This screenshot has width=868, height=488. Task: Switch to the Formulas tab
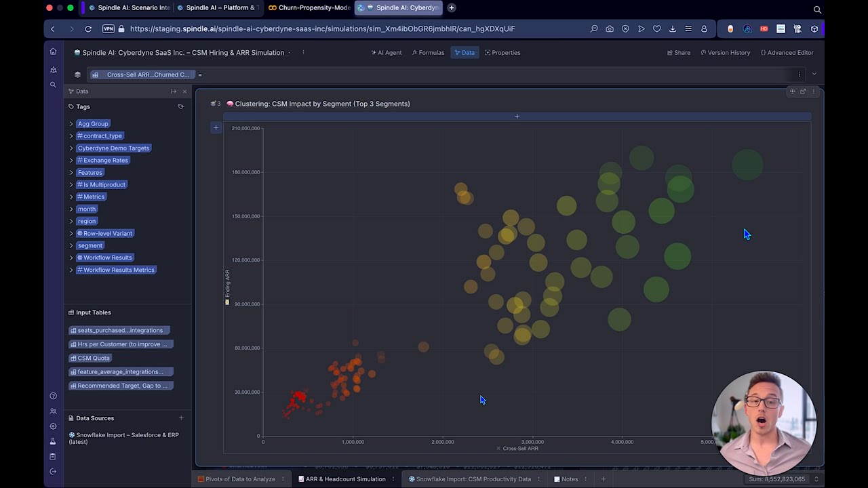[428, 52]
